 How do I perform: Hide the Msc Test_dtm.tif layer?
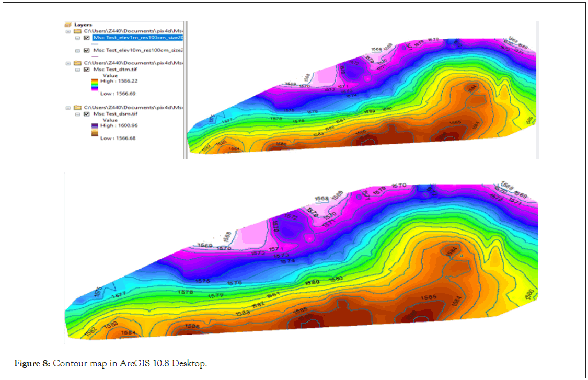click(x=87, y=69)
